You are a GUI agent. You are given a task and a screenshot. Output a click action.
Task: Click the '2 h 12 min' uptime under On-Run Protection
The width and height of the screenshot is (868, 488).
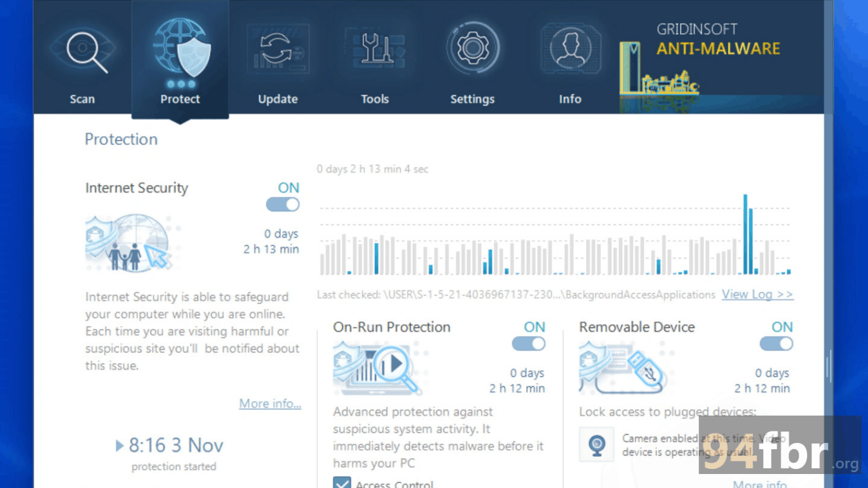click(517, 388)
